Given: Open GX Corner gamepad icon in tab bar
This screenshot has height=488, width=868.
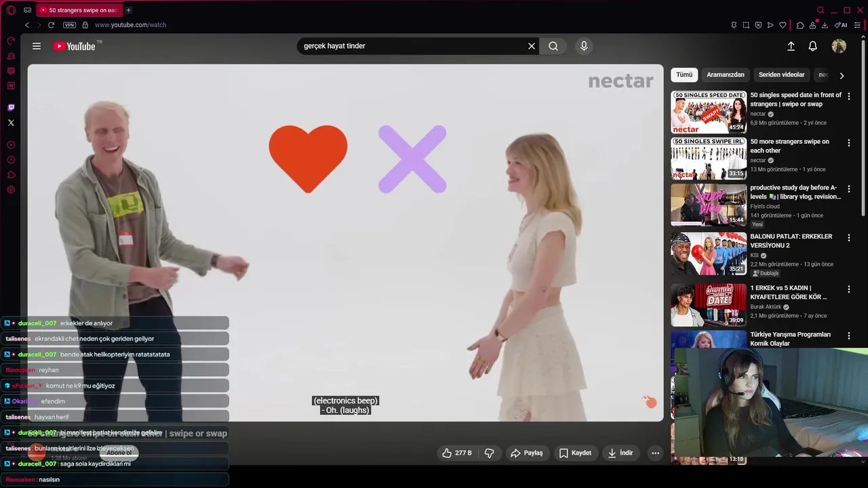Looking at the screenshot, I should point(27,10).
